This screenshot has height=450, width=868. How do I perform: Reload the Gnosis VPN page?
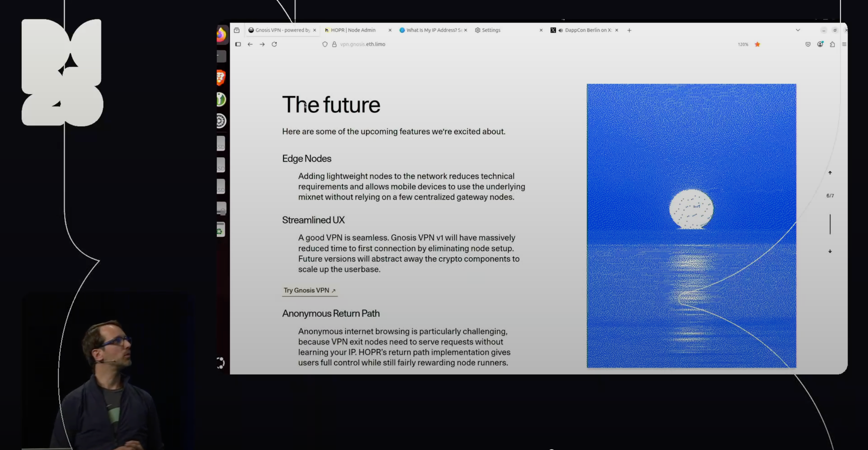click(x=274, y=44)
